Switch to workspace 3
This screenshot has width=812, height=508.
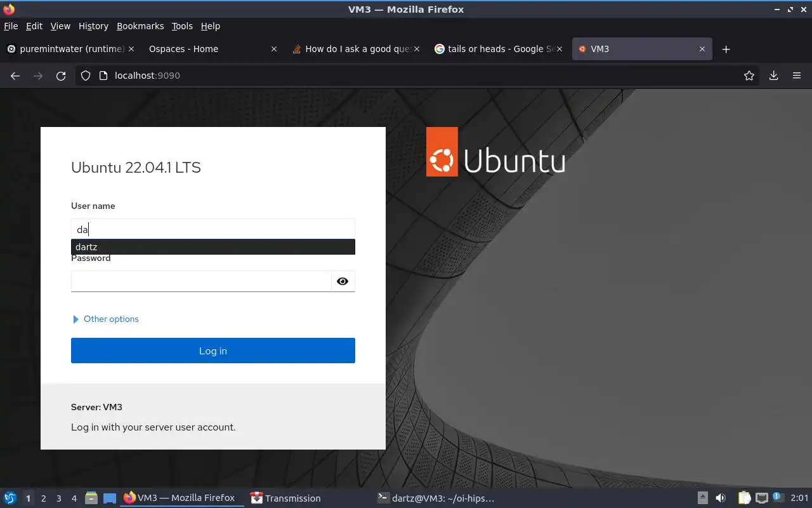click(58, 498)
